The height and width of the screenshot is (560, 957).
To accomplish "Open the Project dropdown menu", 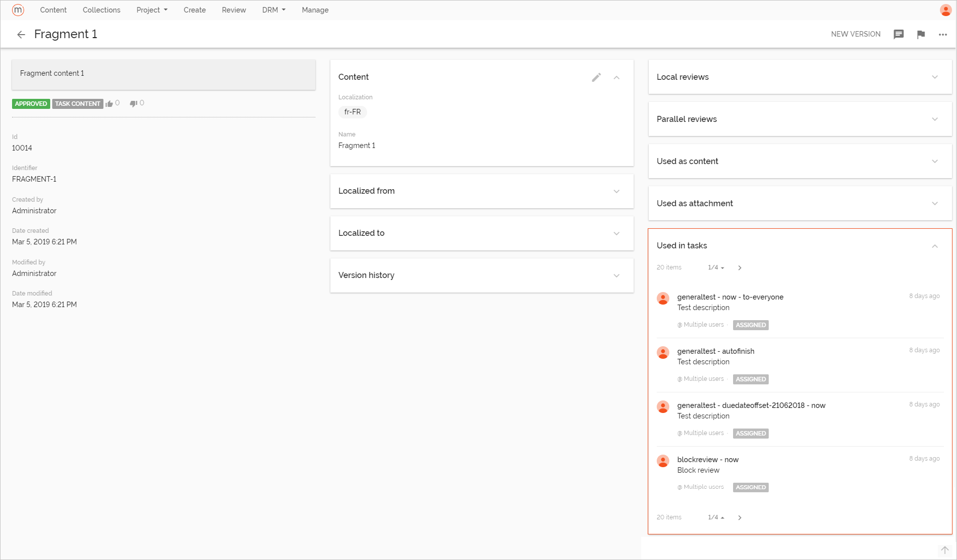I will (152, 10).
